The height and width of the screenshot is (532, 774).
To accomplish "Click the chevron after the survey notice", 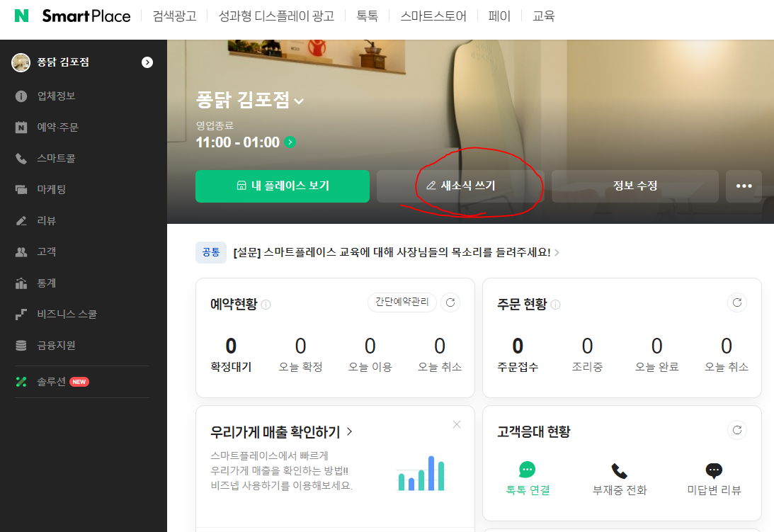I will pyautogui.click(x=557, y=252).
